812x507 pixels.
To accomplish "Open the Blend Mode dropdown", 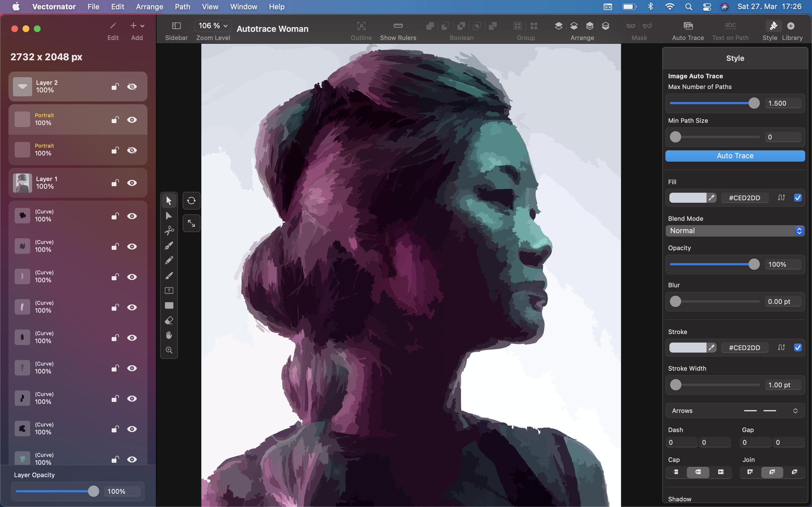I will click(734, 231).
